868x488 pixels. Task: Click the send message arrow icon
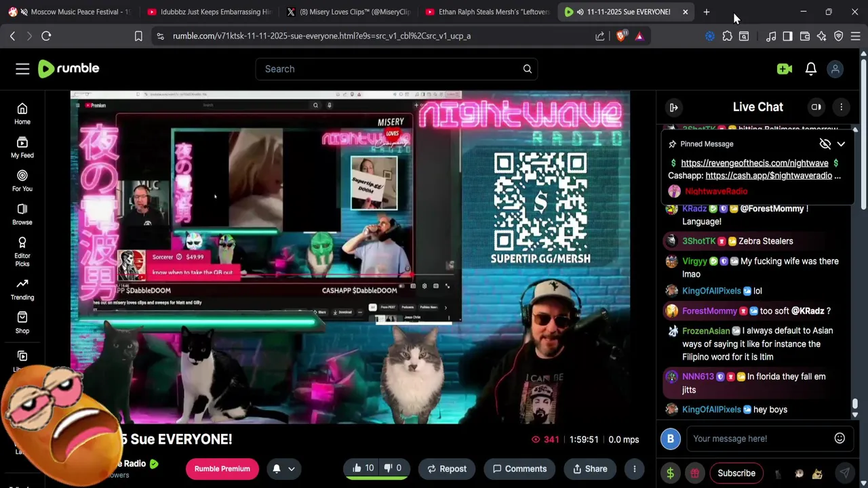[x=844, y=473]
